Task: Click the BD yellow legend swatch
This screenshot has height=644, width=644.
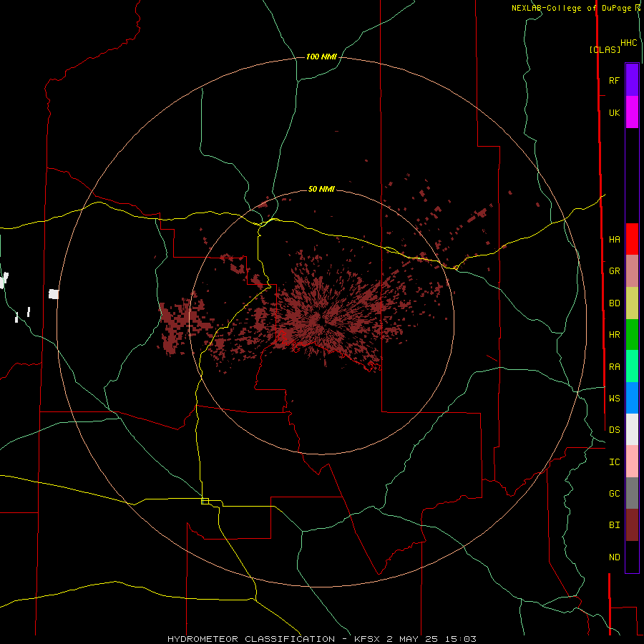Action: (x=632, y=303)
